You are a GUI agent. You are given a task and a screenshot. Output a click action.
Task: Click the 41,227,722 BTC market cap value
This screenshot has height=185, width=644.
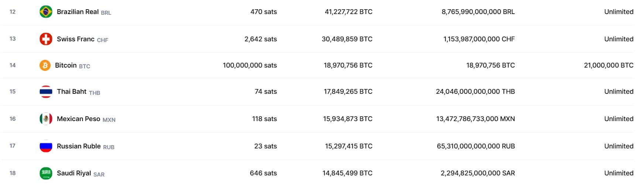[x=348, y=12]
